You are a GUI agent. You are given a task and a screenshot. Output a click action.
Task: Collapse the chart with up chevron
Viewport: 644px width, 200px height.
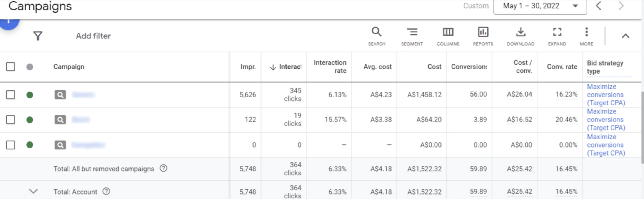point(626,36)
